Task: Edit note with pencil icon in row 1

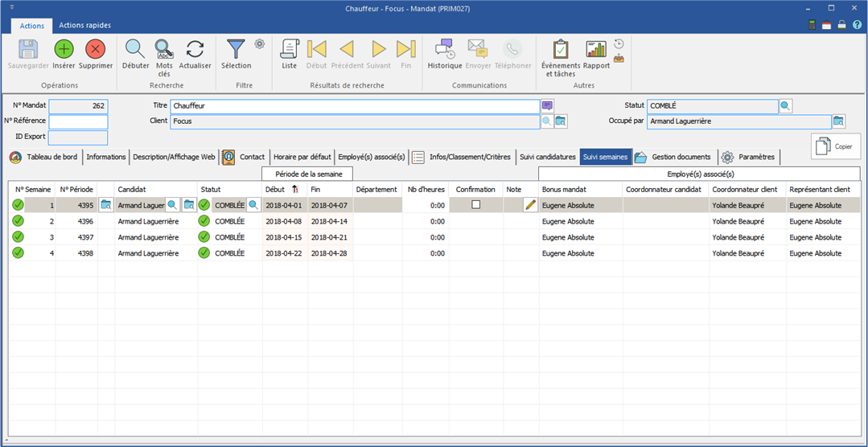Action: point(530,205)
